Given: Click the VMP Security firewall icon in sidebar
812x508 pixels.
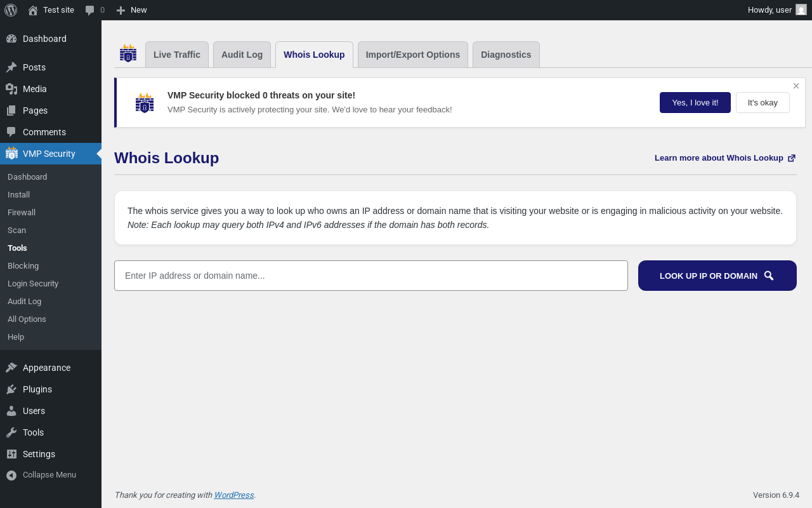Looking at the screenshot, I should coord(11,153).
